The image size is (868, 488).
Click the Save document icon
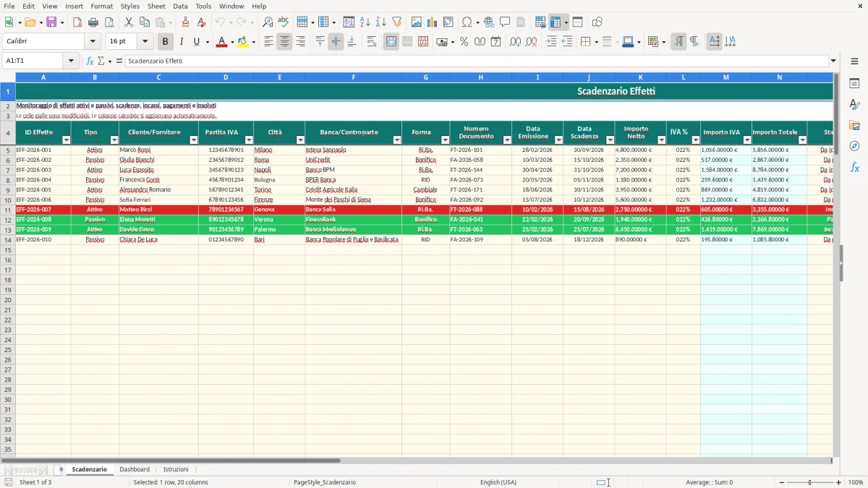[x=51, y=22]
